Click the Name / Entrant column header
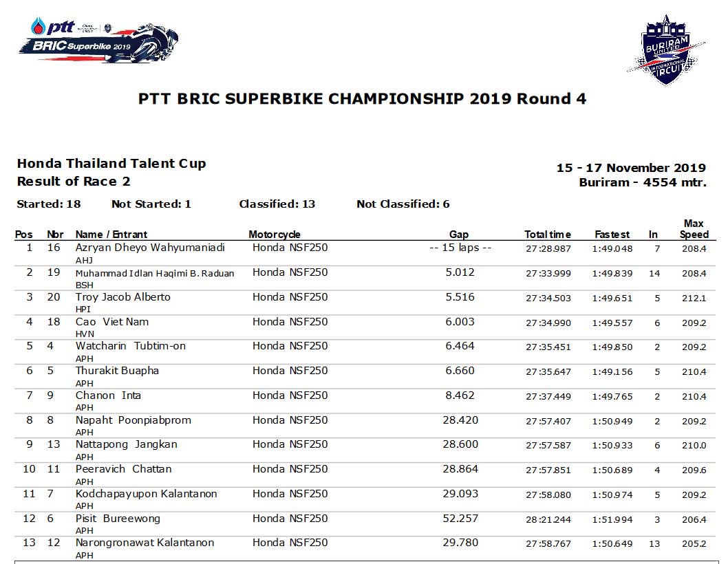Screen dimensions: 728x564 (111, 235)
